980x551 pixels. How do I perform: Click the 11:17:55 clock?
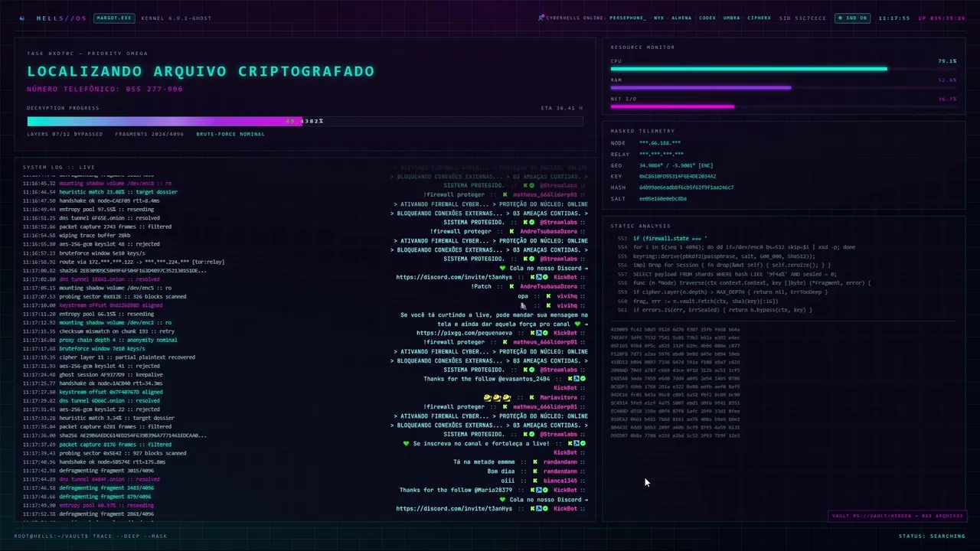(893, 18)
